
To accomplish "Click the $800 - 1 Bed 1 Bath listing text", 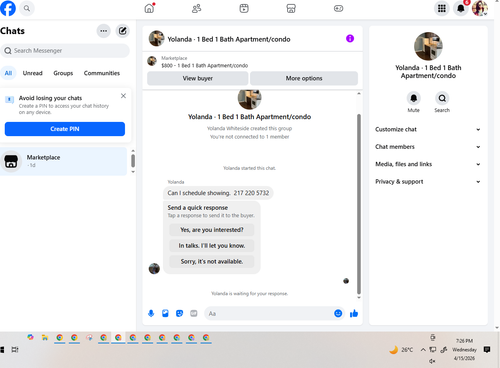I will click(204, 66).
